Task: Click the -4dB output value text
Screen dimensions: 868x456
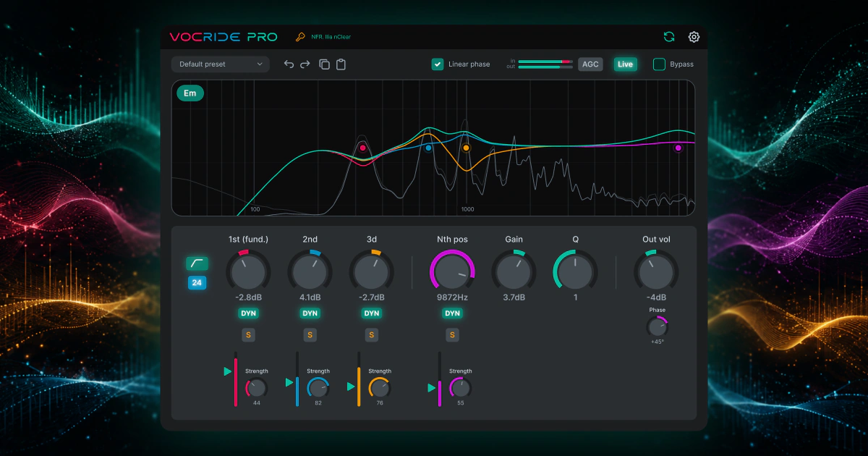Action: tap(656, 297)
